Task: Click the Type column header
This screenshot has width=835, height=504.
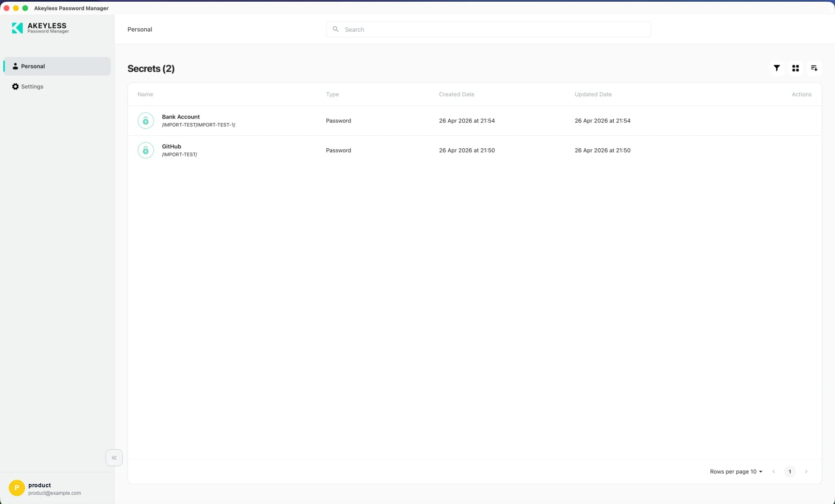Action: (x=332, y=94)
